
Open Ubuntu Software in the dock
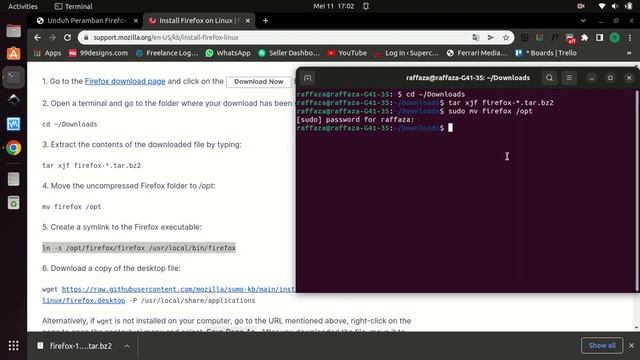13,53
